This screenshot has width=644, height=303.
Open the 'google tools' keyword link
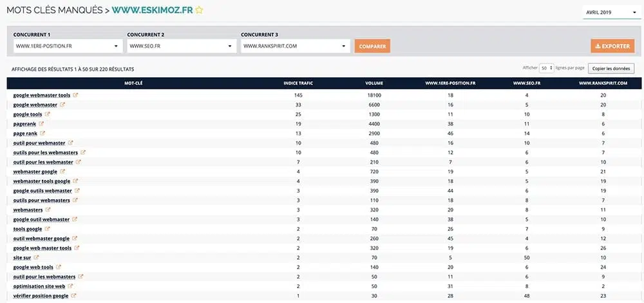[x=28, y=115]
